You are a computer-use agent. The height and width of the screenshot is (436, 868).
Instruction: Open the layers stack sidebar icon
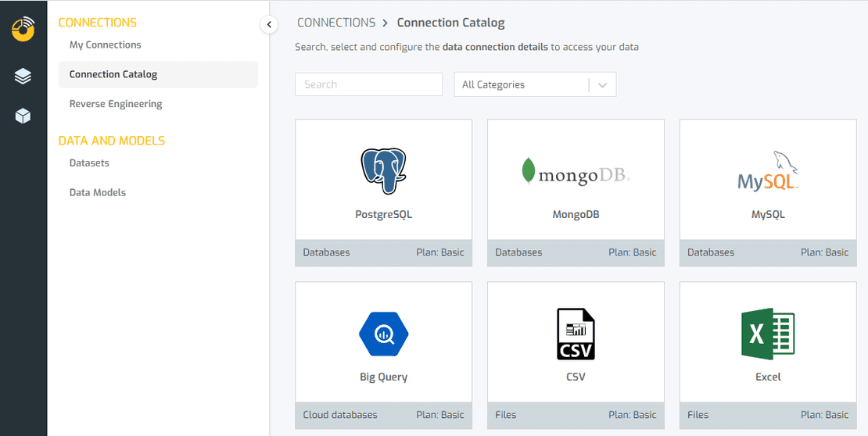[x=23, y=77]
